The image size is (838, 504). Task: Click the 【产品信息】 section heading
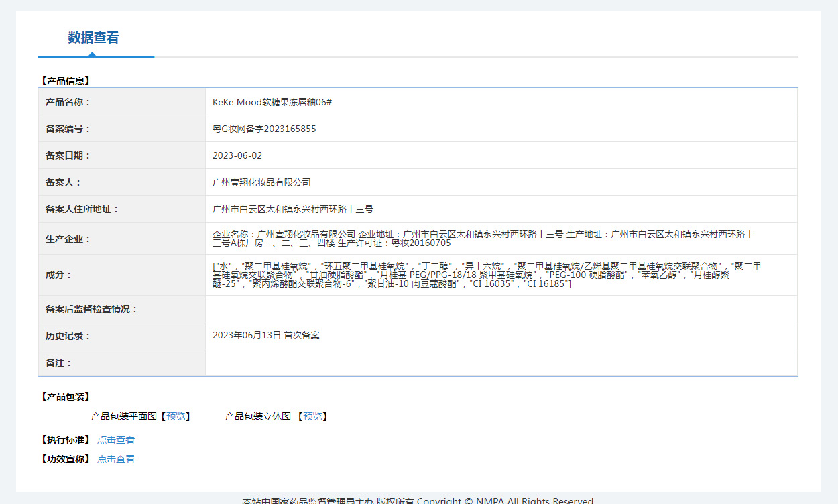tap(66, 81)
